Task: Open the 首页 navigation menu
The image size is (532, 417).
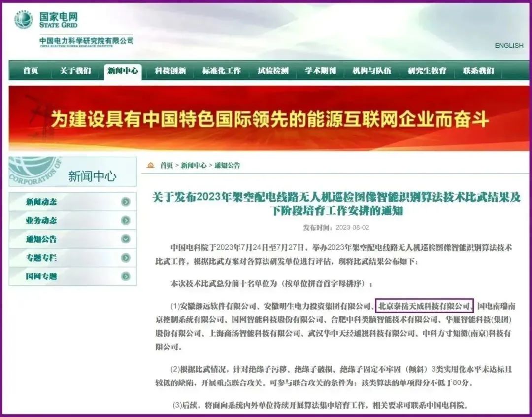Action: pyautogui.click(x=31, y=71)
